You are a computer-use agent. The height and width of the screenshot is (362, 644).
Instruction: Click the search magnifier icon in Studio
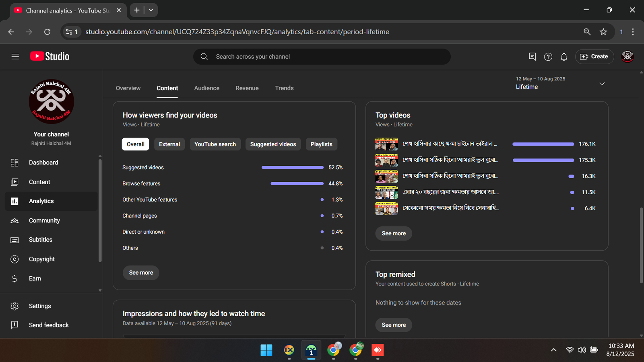[204, 57]
